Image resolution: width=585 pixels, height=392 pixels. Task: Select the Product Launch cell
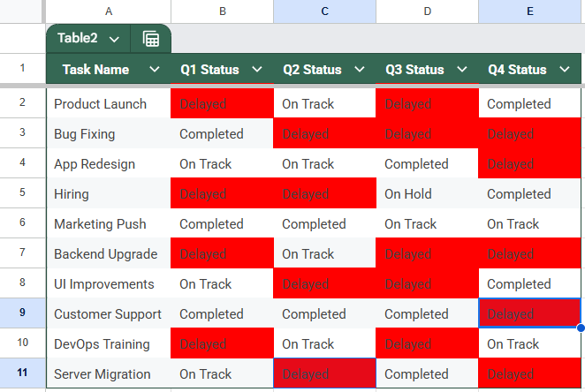click(109, 103)
